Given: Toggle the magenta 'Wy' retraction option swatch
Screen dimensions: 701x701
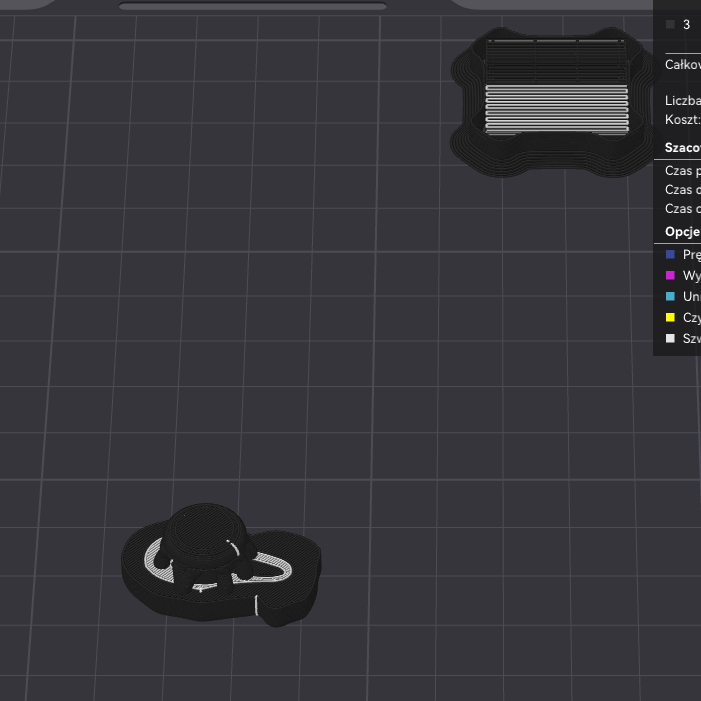Looking at the screenshot, I should pos(670,275).
